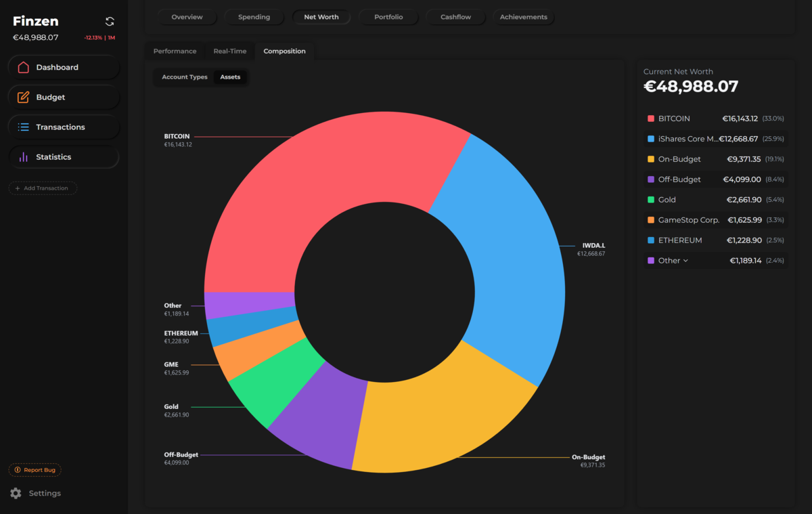The image size is (812, 514).
Task: Select the Assets composition toggle
Action: [x=230, y=77]
